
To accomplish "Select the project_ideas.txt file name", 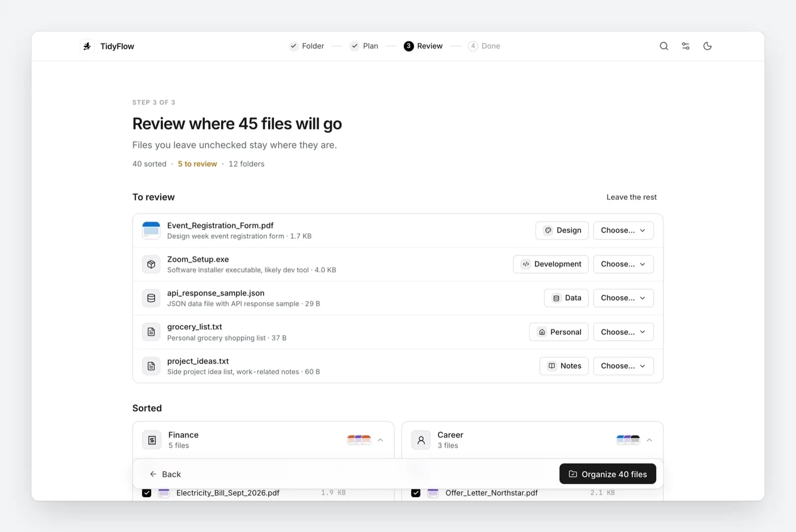I will [x=198, y=361].
